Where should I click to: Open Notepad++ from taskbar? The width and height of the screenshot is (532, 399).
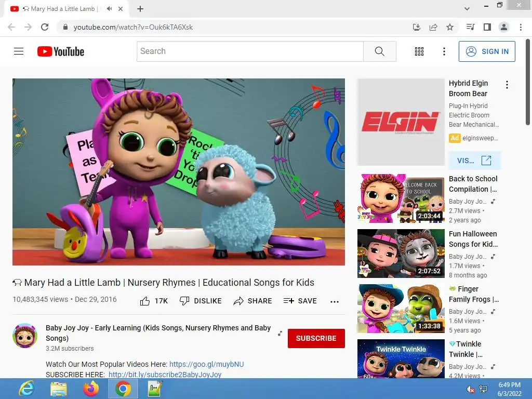[x=155, y=389]
